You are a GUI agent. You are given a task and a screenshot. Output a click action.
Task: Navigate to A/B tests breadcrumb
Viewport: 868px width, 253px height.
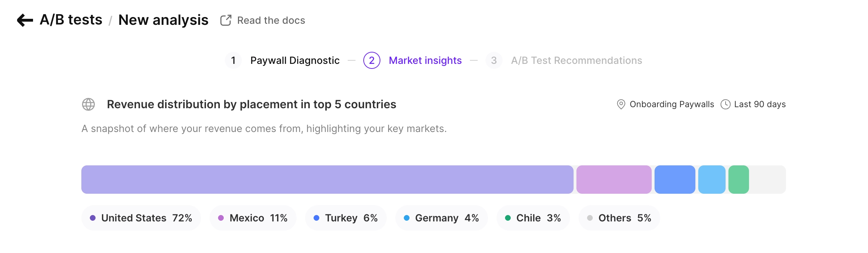pyautogui.click(x=71, y=20)
